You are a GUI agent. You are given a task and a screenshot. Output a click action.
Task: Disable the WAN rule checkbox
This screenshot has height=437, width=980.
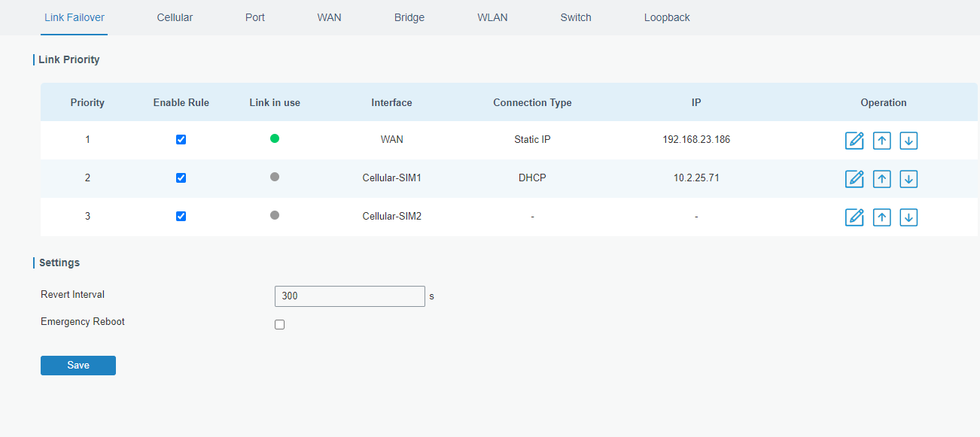point(181,140)
